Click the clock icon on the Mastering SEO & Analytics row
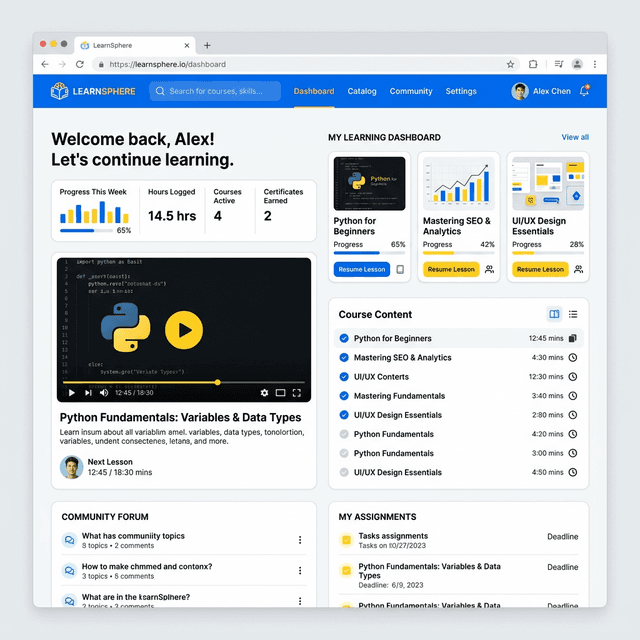Image resolution: width=640 pixels, height=640 pixels. tap(573, 358)
